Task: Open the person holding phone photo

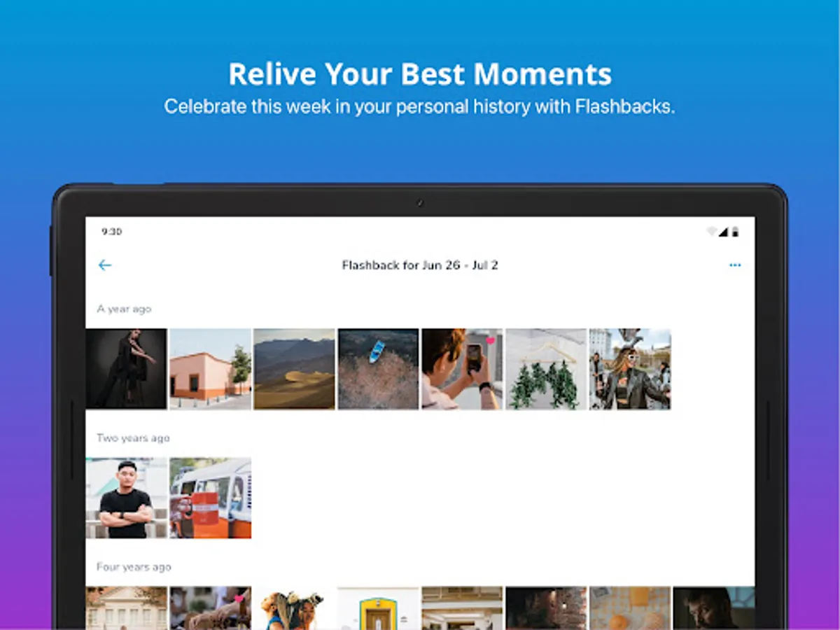Action: [x=462, y=369]
